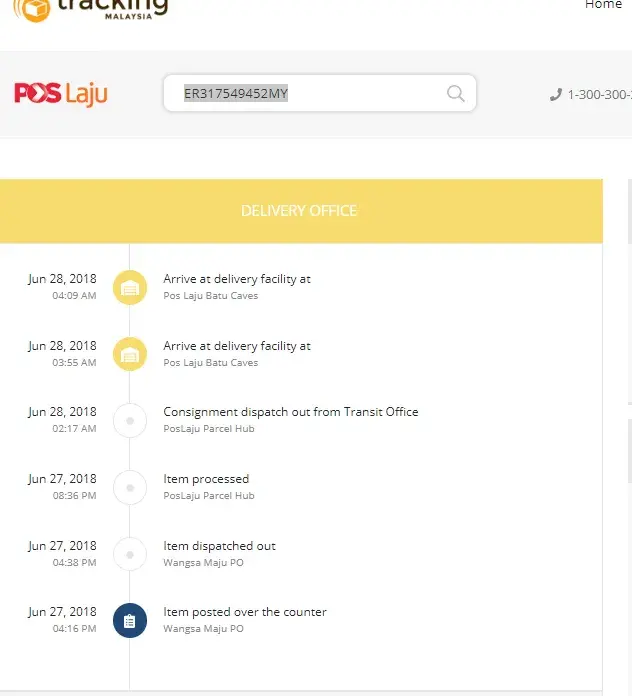The image size is (632, 696).
Task: Click the Jun 27, 2018 04:16 PM timestamp
Action: pyautogui.click(x=62, y=619)
